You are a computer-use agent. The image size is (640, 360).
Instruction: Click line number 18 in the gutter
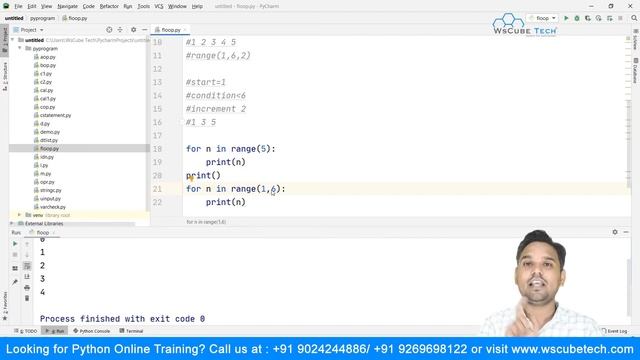pyautogui.click(x=158, y=149)
